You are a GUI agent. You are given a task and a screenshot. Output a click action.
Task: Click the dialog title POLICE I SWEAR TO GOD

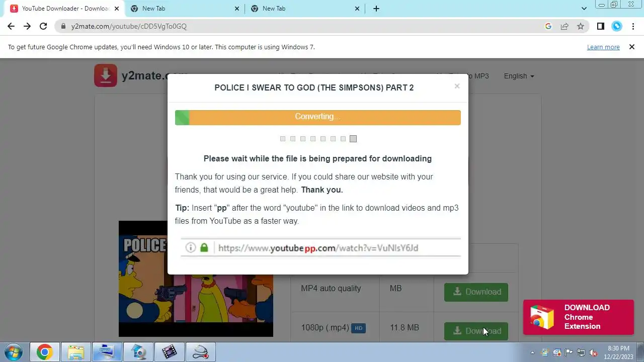[314, 87]
